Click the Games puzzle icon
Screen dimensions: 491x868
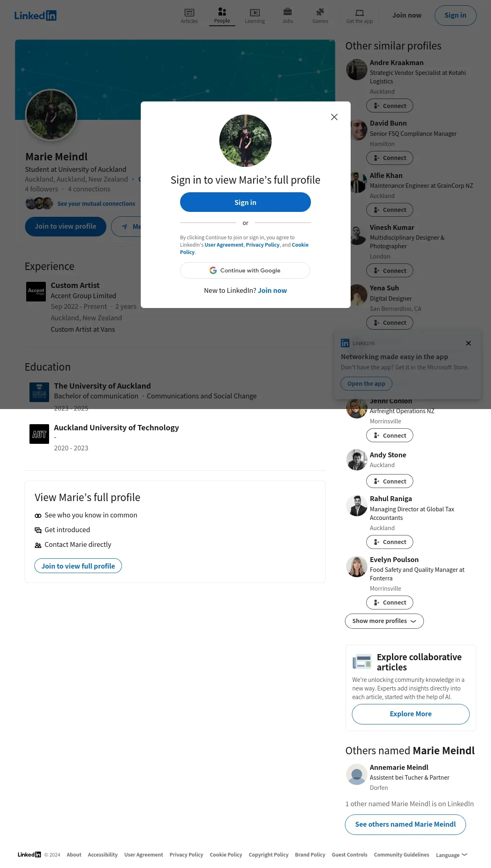coord(320,12)
